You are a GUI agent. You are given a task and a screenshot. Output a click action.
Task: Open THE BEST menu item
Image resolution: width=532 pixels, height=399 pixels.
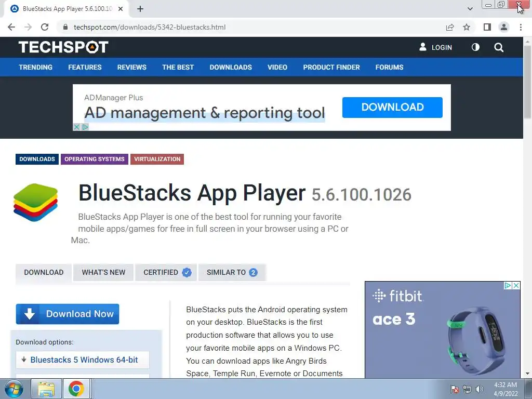point(178,67)
